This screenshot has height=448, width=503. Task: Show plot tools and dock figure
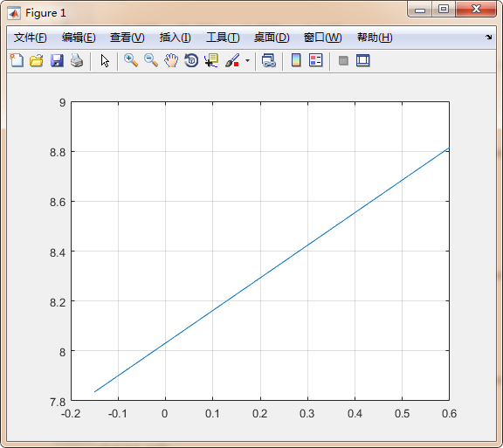362,60
